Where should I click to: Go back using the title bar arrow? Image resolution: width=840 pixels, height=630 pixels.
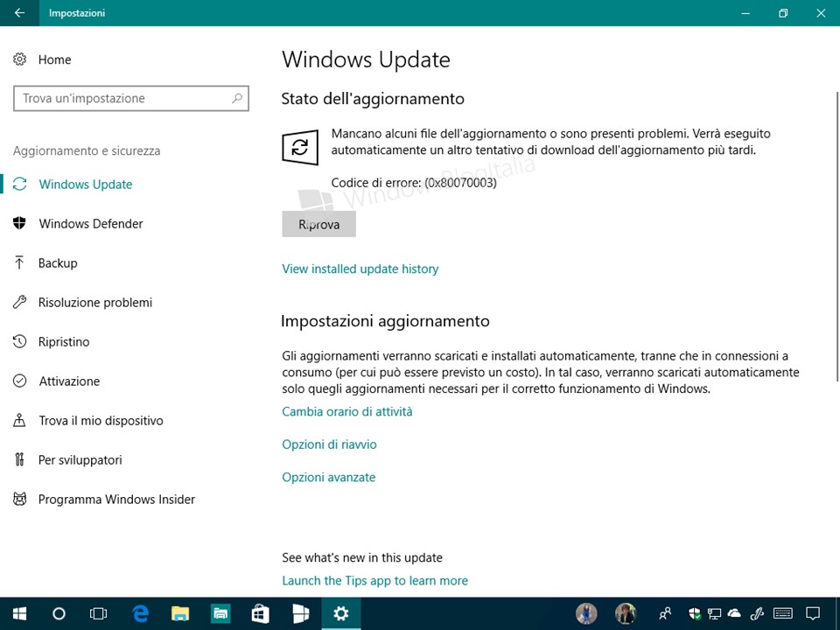[x=19, y=13]
